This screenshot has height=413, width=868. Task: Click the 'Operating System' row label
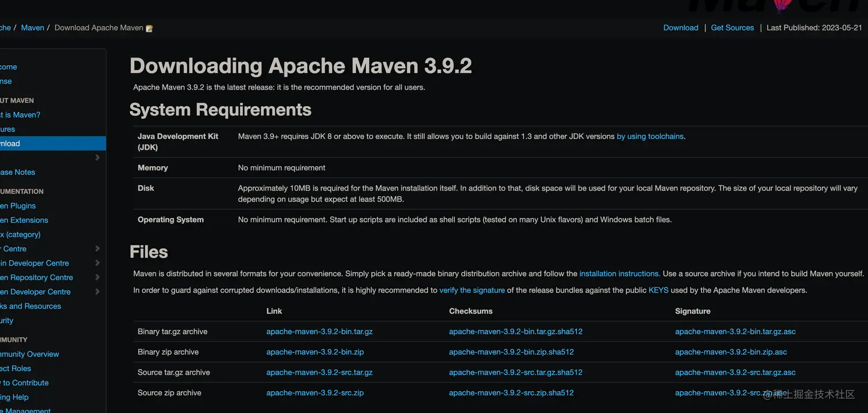point(170,220)
